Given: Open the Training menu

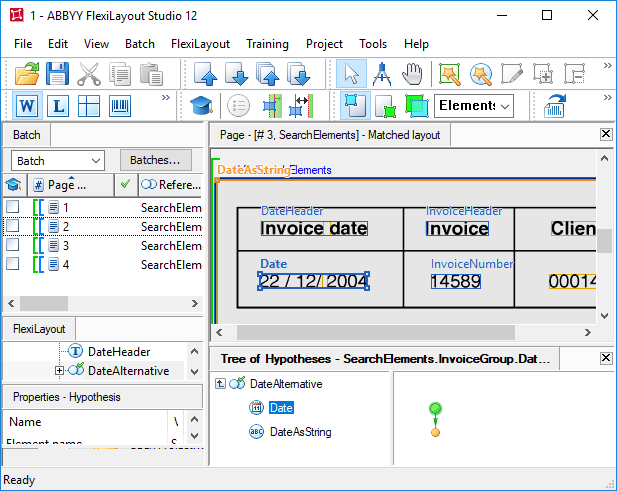Looking at the screenshot, I should click(x=267, y=44).
